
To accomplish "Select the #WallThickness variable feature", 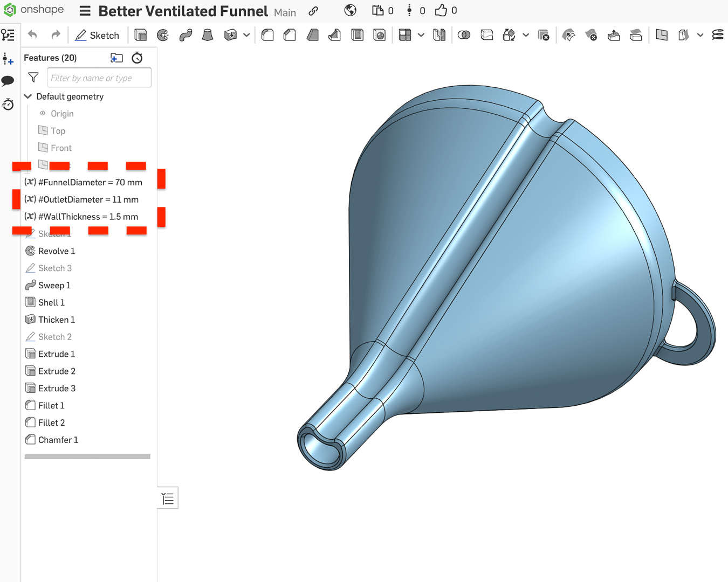I will point(82,217).
